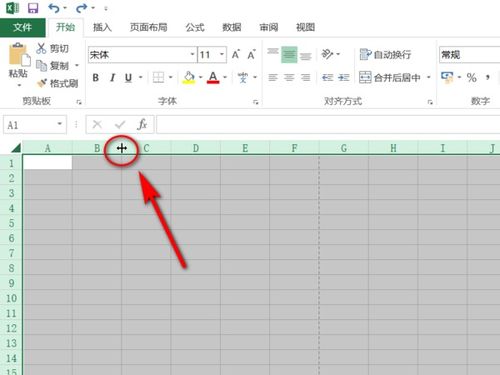
Task: Select the row 5 header
Action: tap(11, 223)
